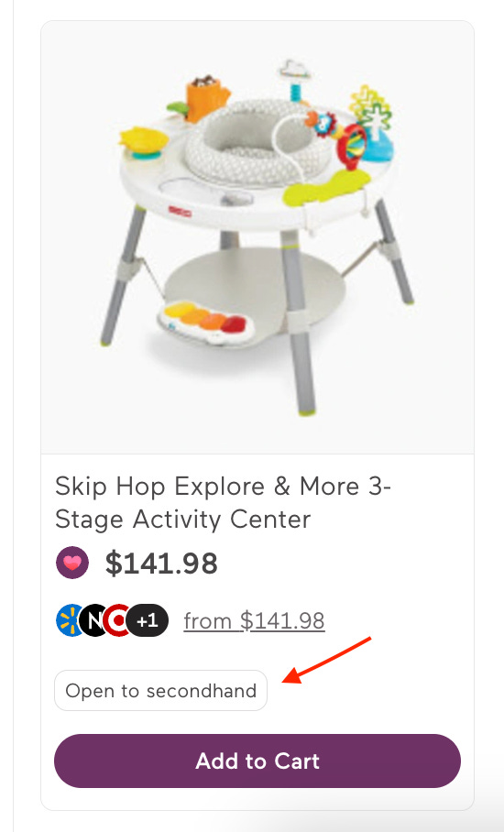Click blank card space beside the price
Viewport: 504px width, 832px height.
pyautogui.click(x=340, y=563)
